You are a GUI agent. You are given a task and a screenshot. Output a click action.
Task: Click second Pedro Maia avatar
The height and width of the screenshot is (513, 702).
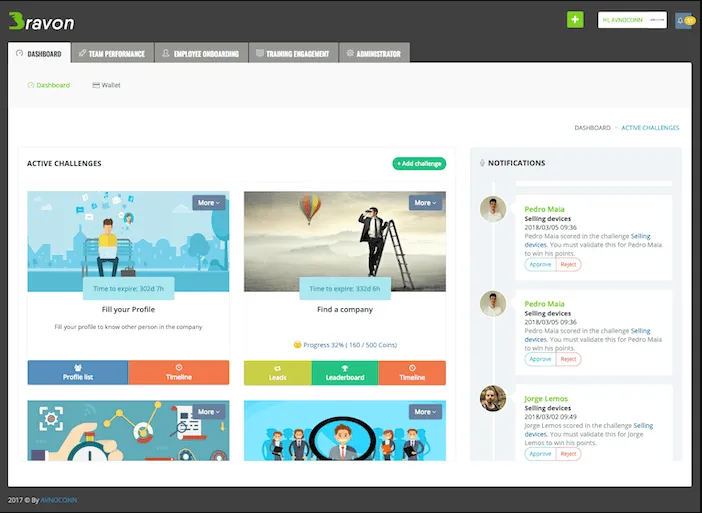(493, 304)
